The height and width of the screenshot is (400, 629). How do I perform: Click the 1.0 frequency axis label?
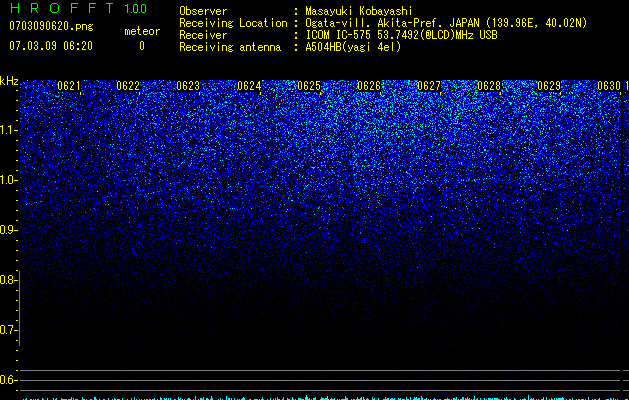pyautogui.click(x=8, y=179)
